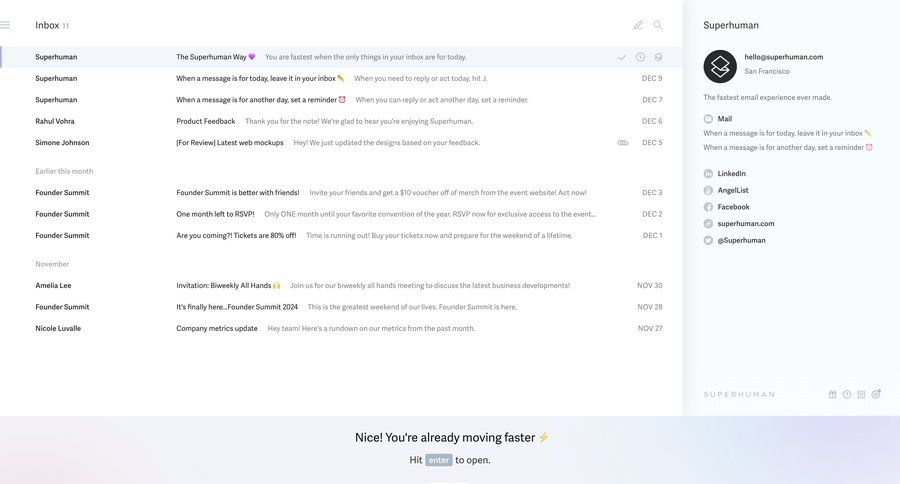This screenshot has height=484, width=900.
Task: Click the AngelList icon
Action: 708,190
